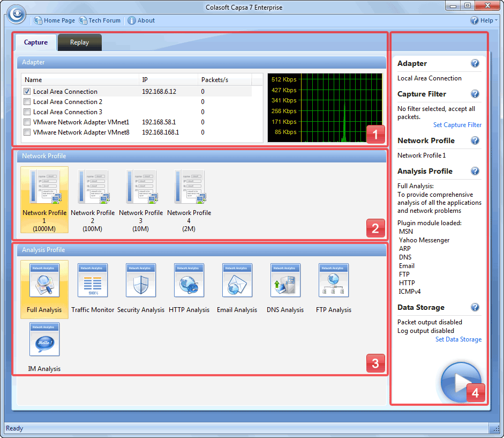Sort adapters by the IP column header

168,80
